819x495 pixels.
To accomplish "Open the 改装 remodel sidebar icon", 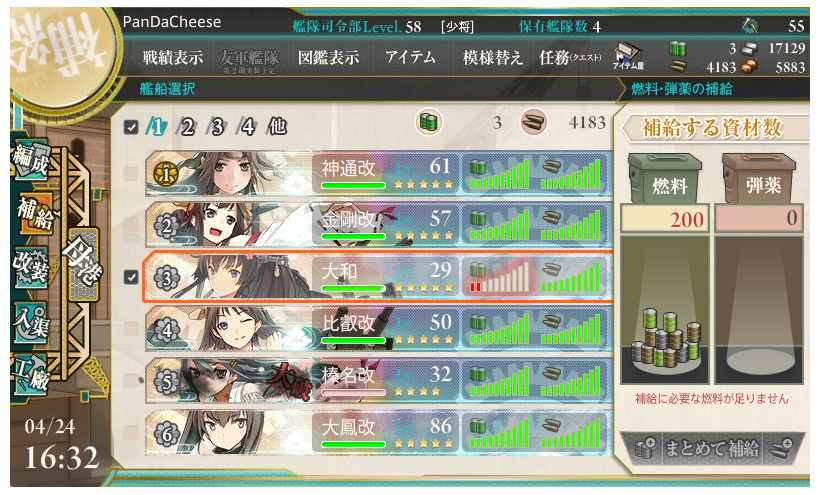I will (x=31, y=267).
